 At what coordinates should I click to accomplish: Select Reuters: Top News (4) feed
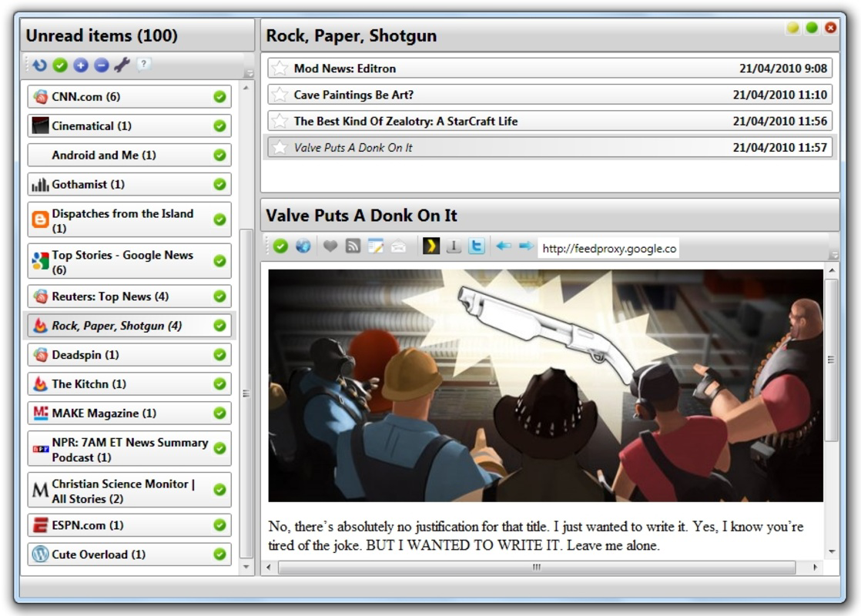point(129,296)
